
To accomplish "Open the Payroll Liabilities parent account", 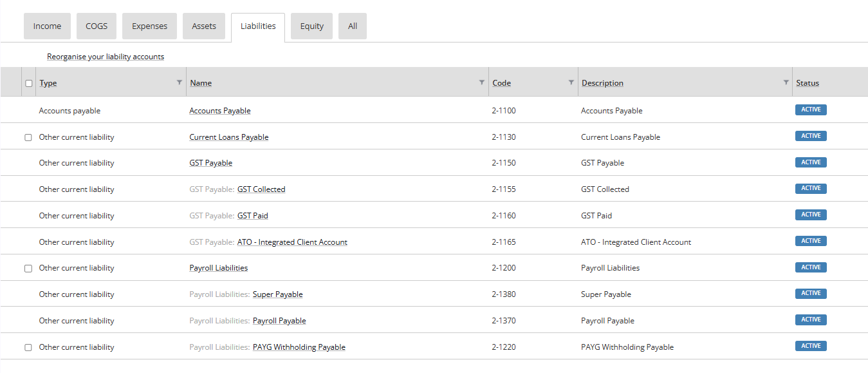I will (219, 268).
